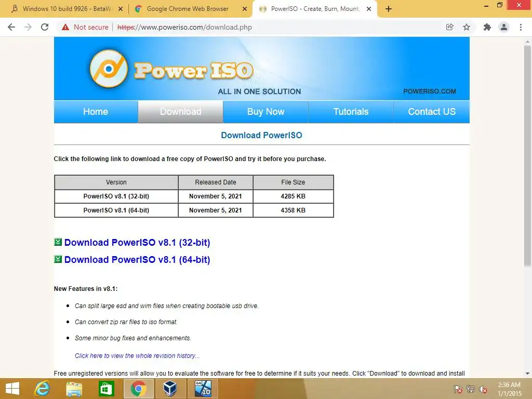Open File Explorer from the taskbar
532x399 pixels.
[74, 389]
